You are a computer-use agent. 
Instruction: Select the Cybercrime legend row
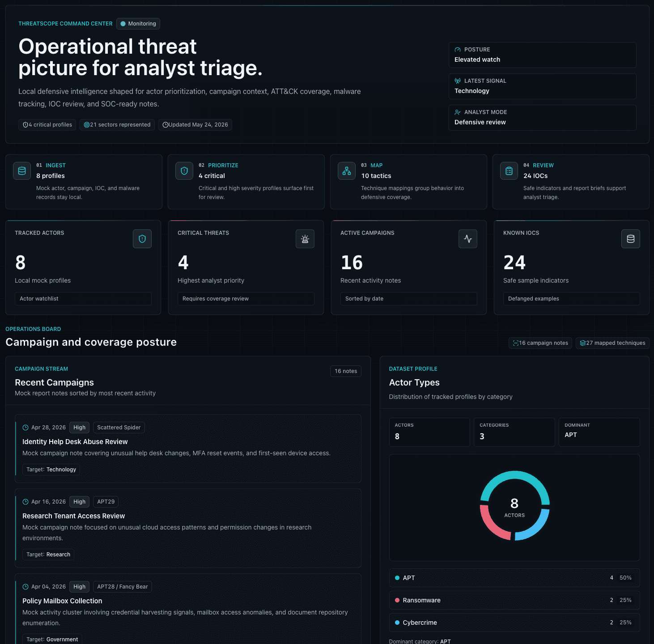514,623
